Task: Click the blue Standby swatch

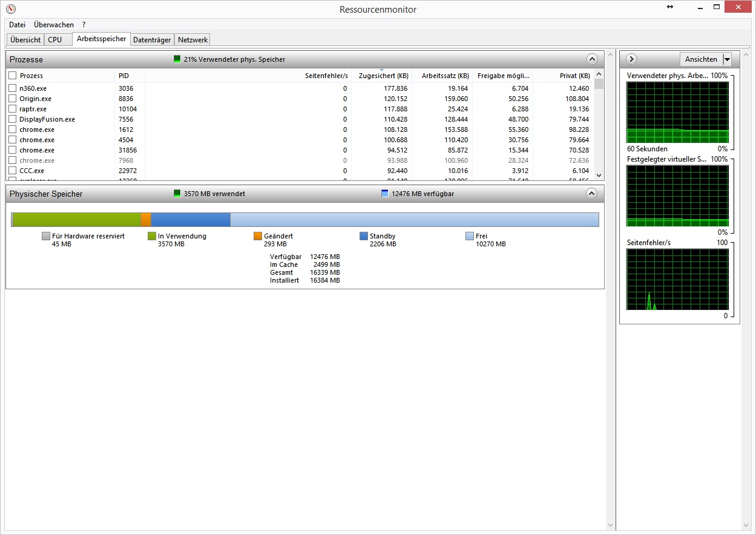Action: [364, 236]
